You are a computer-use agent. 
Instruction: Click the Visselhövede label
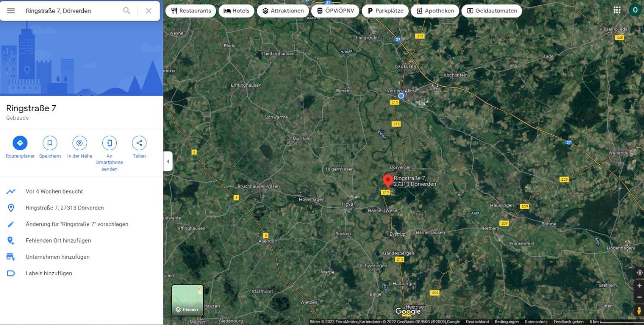[613, 29]
